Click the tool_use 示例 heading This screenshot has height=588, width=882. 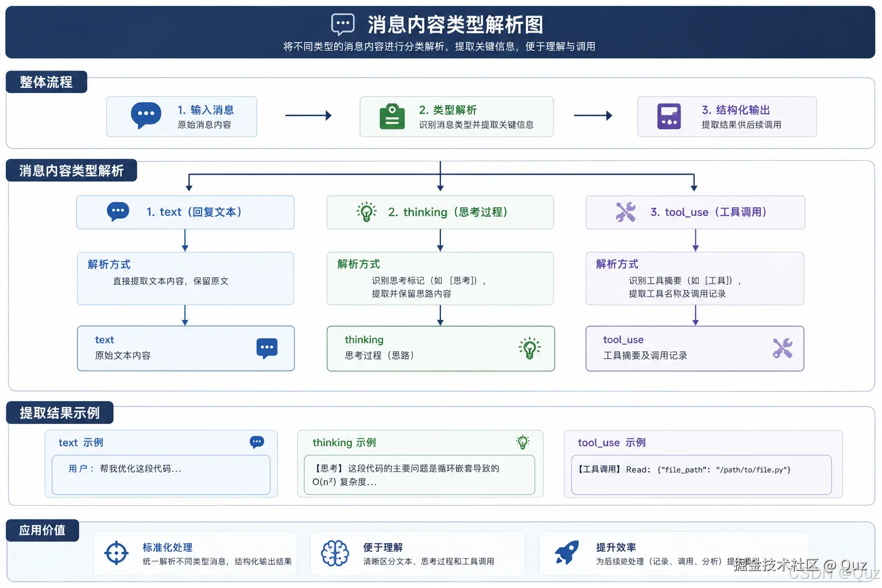pos(612,442)
